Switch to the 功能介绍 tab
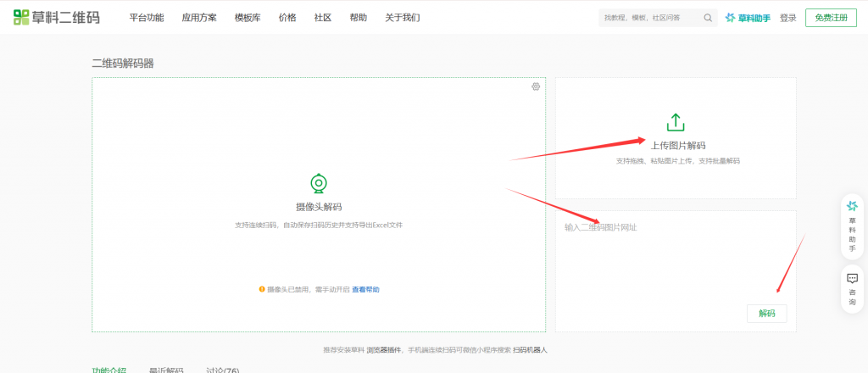Screen dimensions: 868x373 coord(109,370)
